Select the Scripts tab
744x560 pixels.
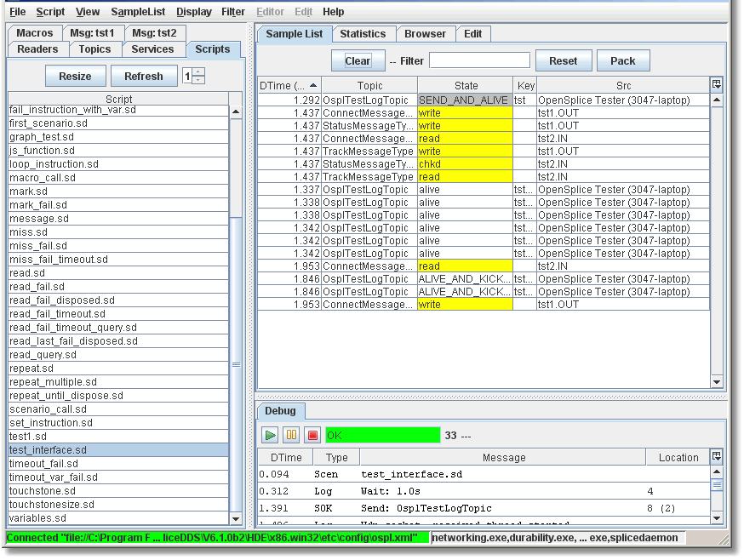pyautogui.click(x=213, y=49)
